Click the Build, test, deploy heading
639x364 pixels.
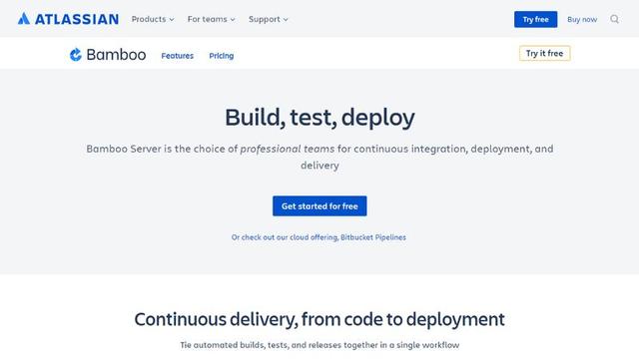coord(319,118)
